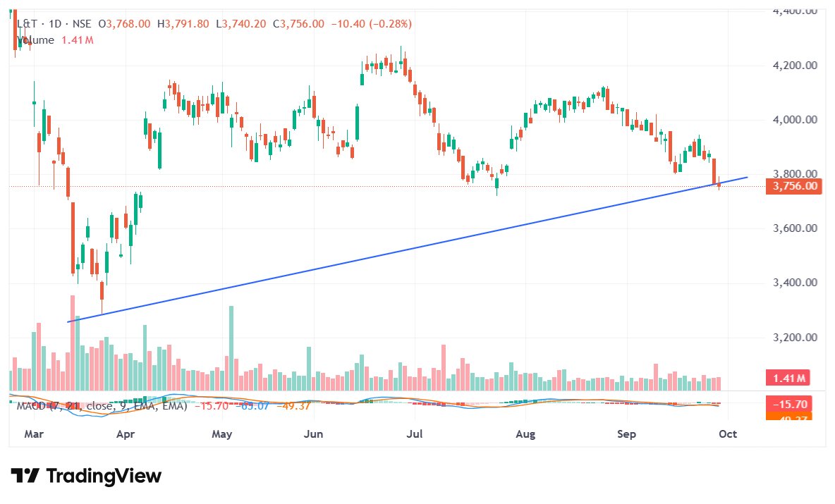This screenshot has width=835, height=504.
Task: Click the 4,000.00 price axis label
Action: pyautogui.click(x=795, y=120)
